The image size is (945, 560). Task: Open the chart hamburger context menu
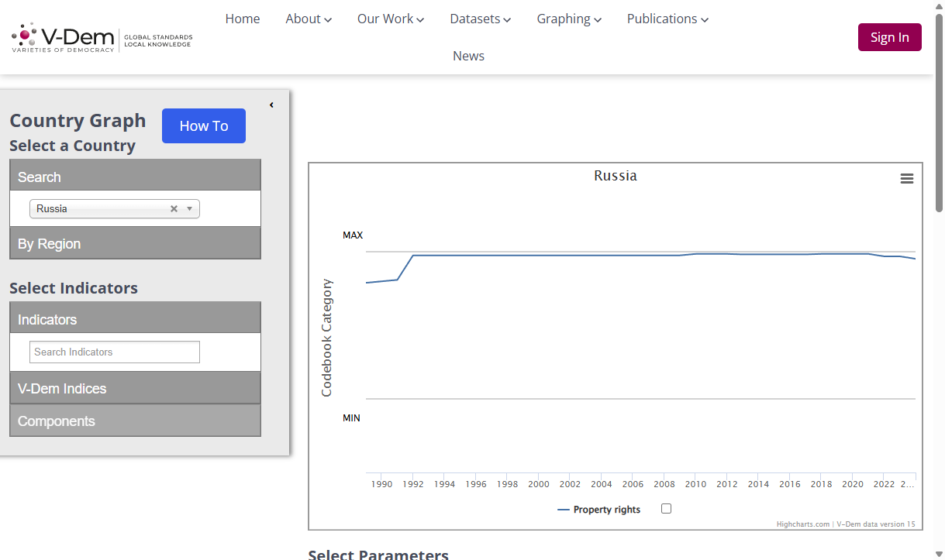(906, 179)
